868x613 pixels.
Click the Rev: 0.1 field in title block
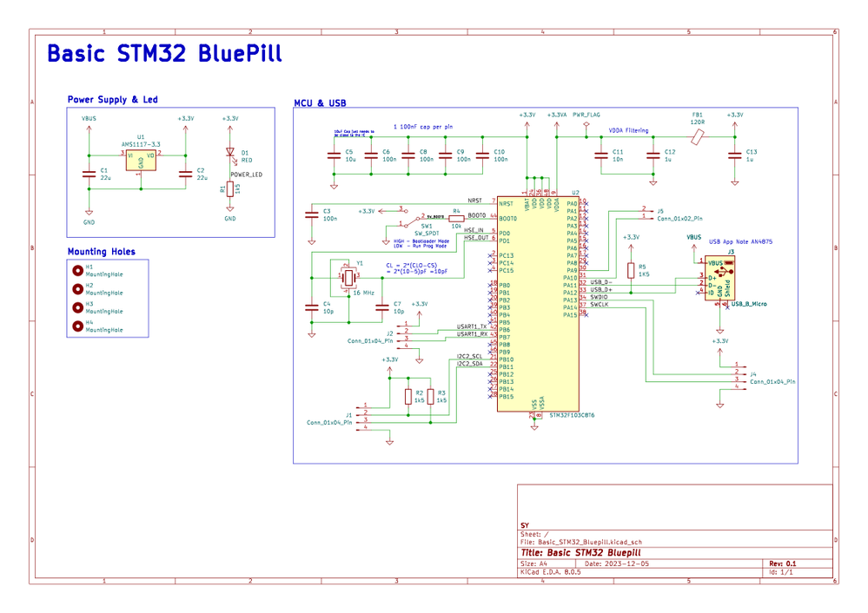pos(784,564)
